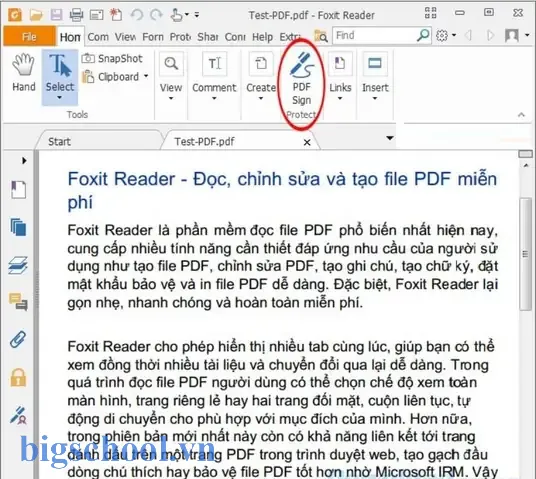Click the new-document star icon in quick toolbar

[x=116, y=15]
